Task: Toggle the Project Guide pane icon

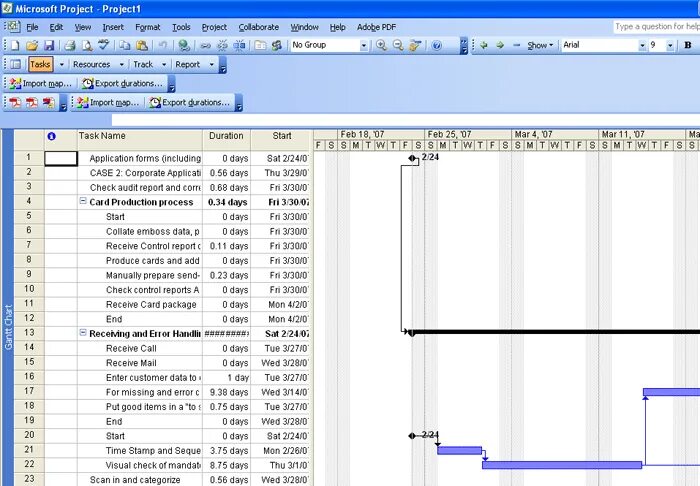Action: (x=16, y=64)
